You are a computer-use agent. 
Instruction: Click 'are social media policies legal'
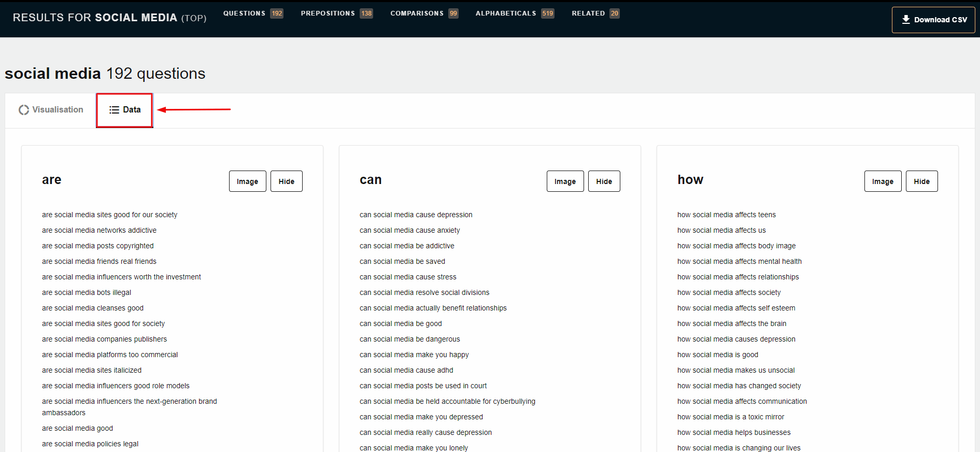90,444
